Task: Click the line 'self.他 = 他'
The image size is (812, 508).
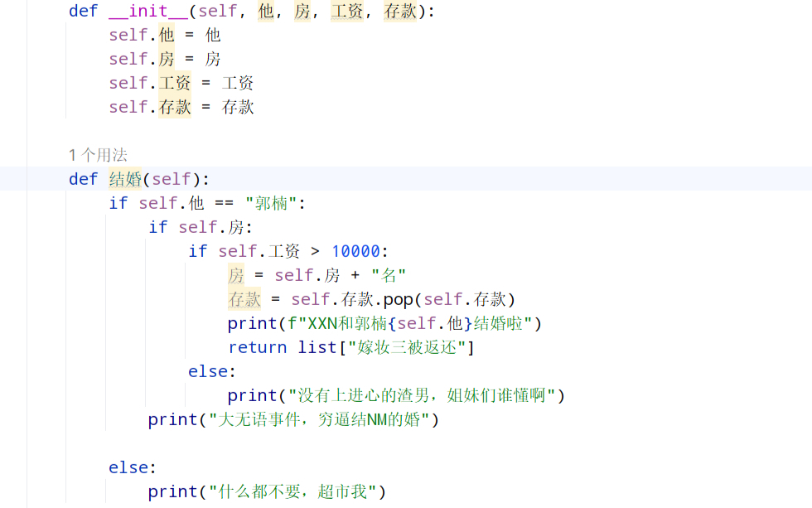Action: (165, 35)
